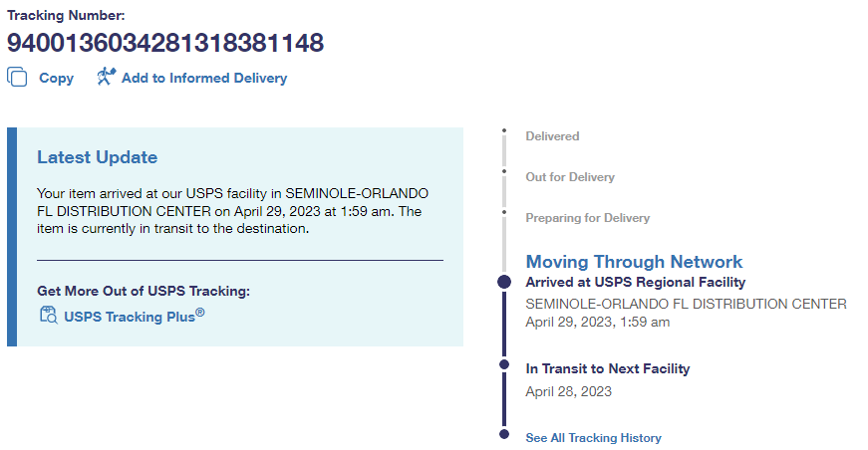Click the Copy icon next to tracking number
Viewport: 868px width, 450px height.
[x=17, y=77]
